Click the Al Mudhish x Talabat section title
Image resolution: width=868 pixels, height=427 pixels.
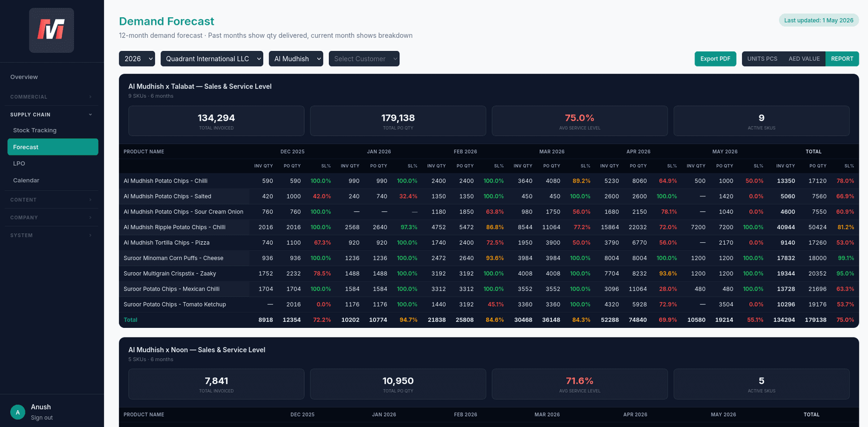(200, 86)
